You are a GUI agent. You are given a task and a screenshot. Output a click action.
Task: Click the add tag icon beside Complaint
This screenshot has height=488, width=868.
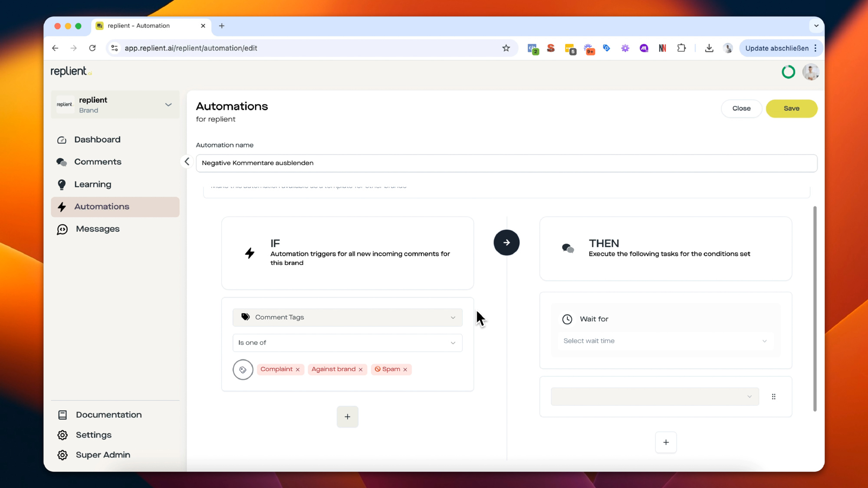(243, 370)
